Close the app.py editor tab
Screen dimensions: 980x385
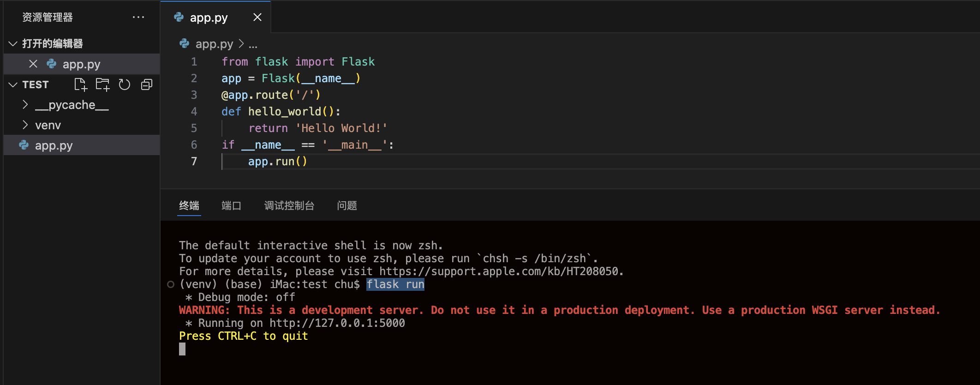[257, 18]
